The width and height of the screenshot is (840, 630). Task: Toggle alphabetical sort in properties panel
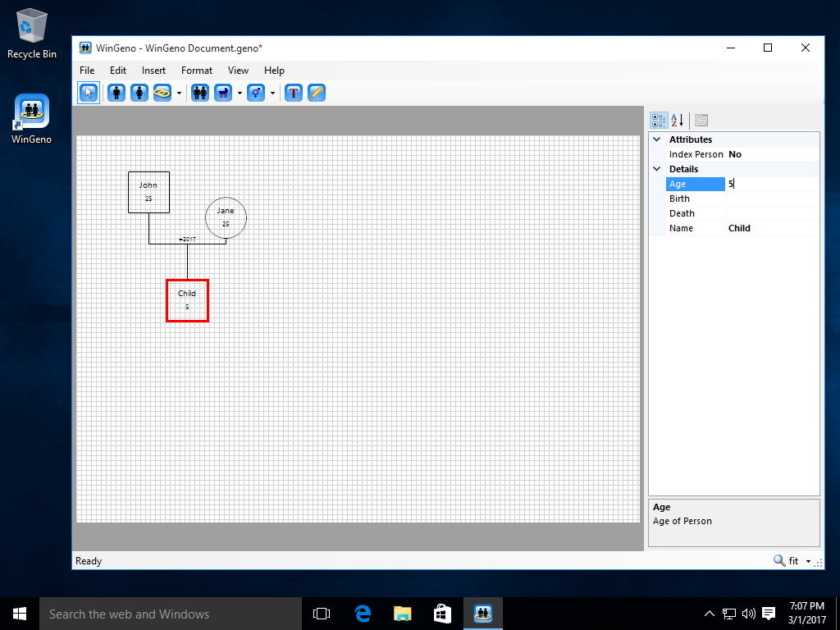click(x=677, y=120)
